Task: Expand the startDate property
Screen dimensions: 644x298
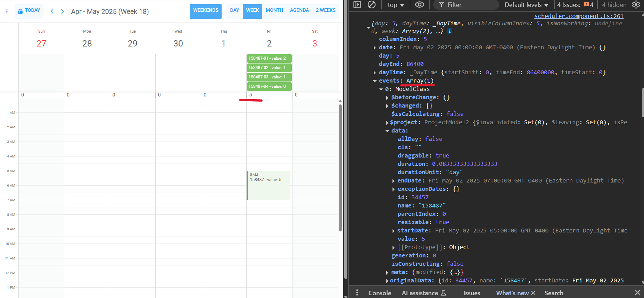Action: coord(394,231)
